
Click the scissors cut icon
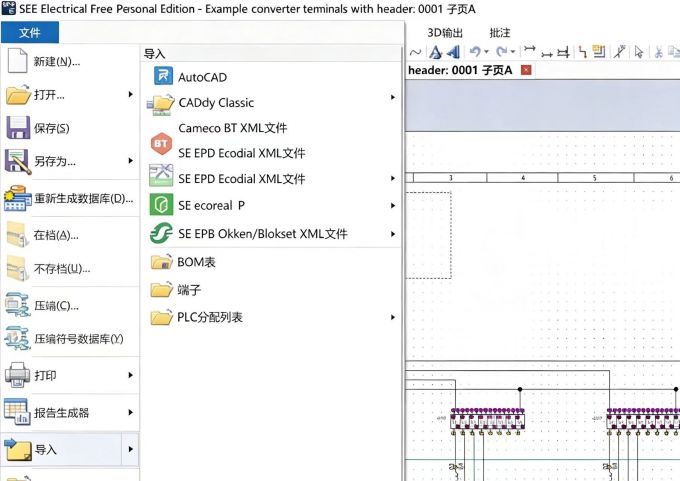658,52
